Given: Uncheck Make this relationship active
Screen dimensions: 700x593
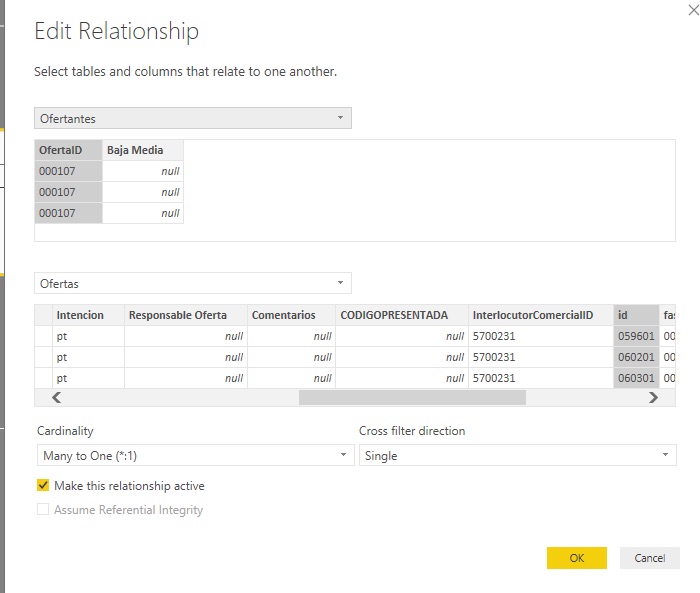Looking at the screenshot, I should (43, 485).
